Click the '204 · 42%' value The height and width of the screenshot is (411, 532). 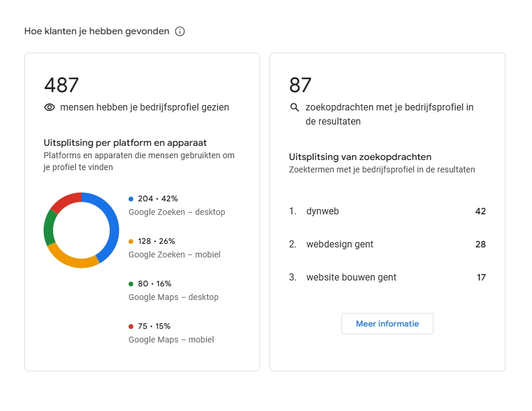[157, 198]
